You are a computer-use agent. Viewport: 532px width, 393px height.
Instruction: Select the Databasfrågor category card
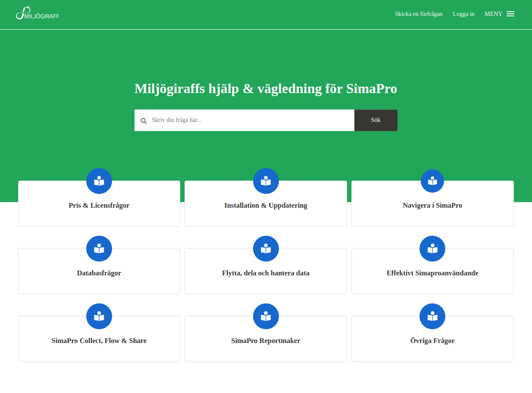point(99,273)
